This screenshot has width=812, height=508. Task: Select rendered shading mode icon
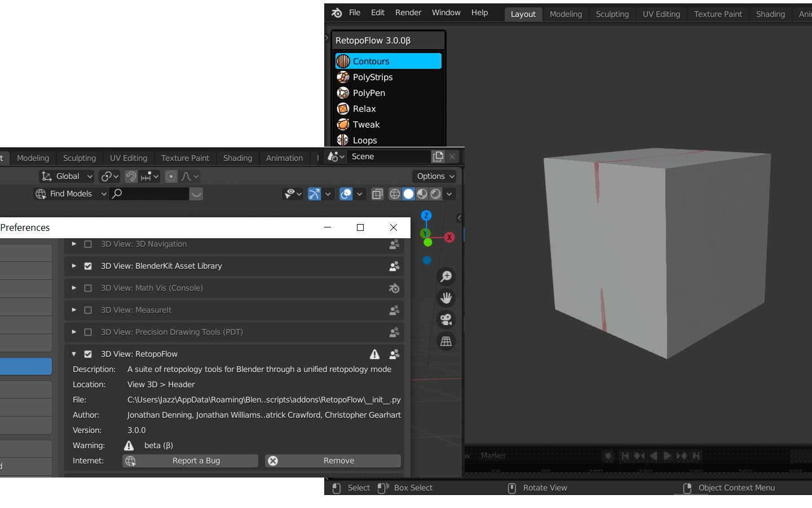(436, 194)
